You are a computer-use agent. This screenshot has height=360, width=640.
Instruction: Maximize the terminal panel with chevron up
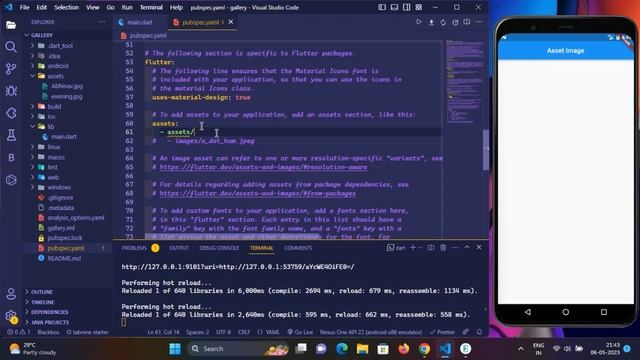pyautogui.click(x=467, y=247)
